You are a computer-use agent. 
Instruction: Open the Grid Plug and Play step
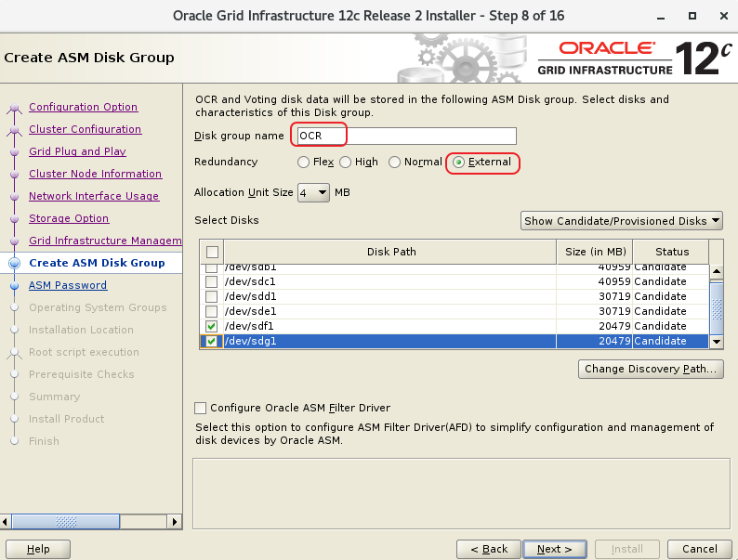(x=77, y=152)
